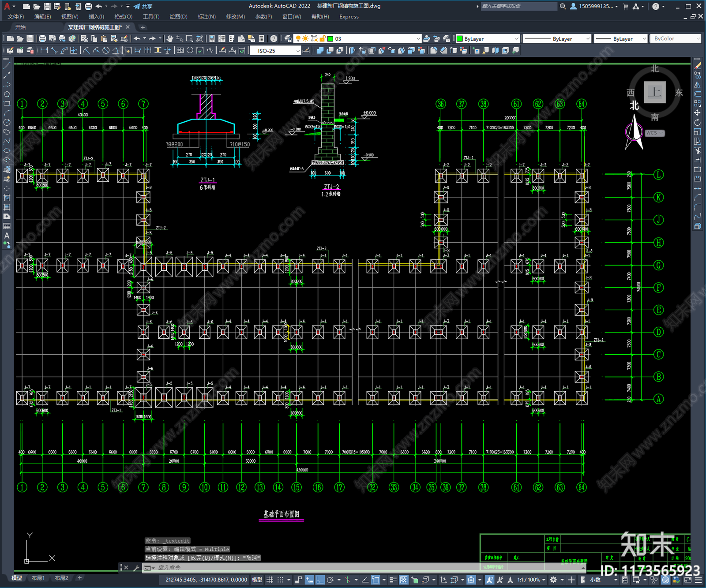Toggle ortho mode in status bar

(320, 580)
